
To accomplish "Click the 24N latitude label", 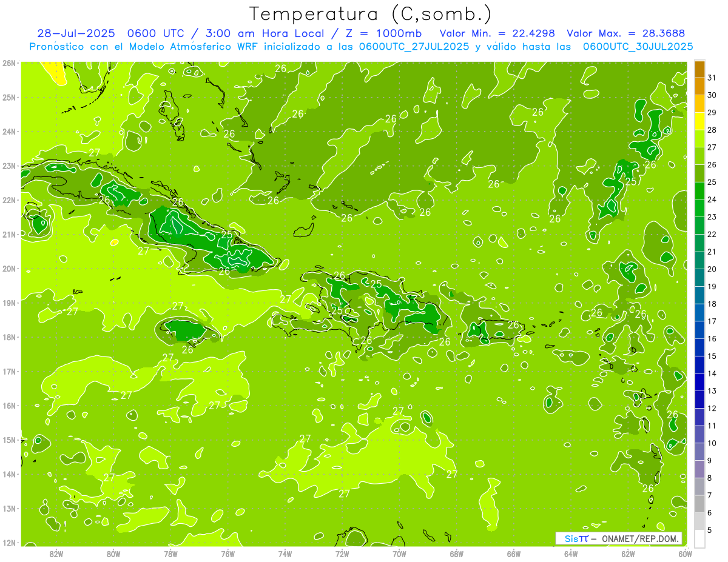I will pyautogui.click(x=9, y=132).
